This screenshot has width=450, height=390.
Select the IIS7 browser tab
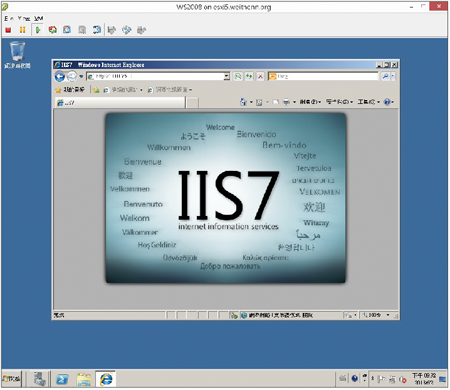[120, 103]
